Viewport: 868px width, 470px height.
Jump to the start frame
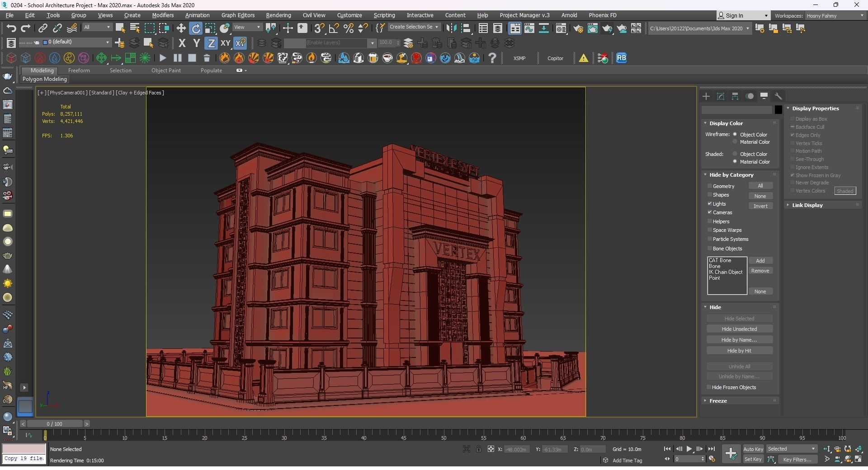coord(667,449)
